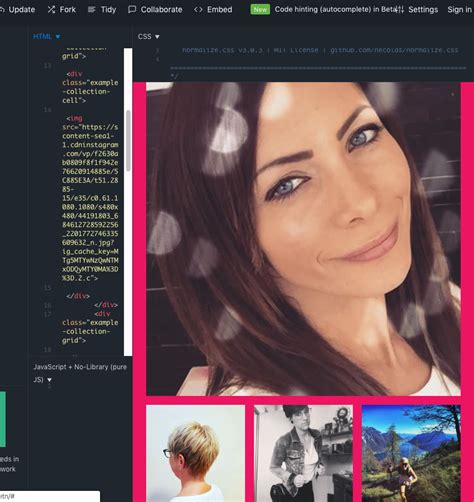
Task: Click the 'ig_cache_key=M' line in the HTML code
Action: click(x=90, y=251)
